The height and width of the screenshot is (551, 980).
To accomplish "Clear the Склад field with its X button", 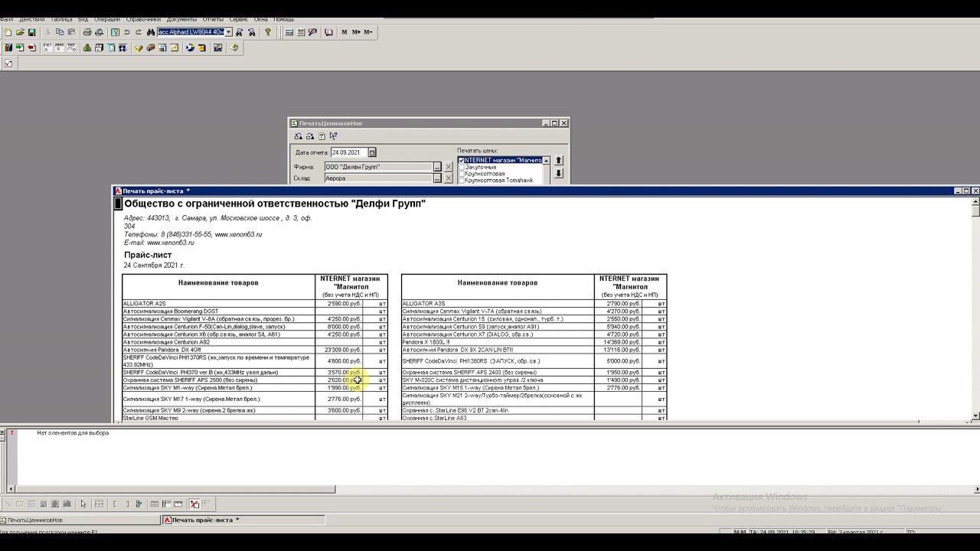I will [449, 178].
